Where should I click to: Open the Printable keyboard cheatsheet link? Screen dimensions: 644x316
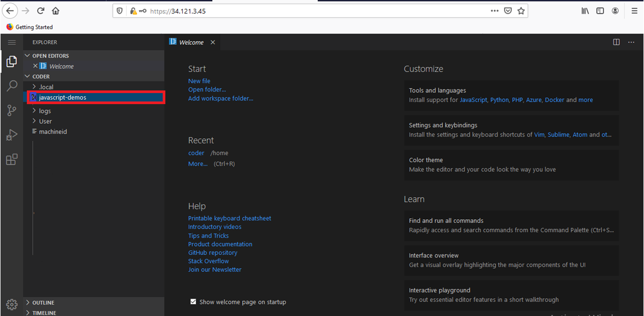point(230,218)
